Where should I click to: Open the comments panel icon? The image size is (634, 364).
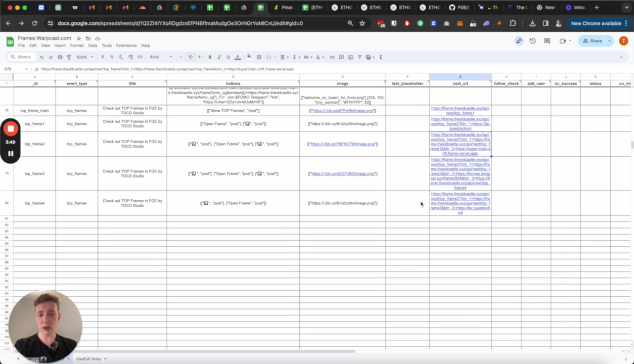547,41
